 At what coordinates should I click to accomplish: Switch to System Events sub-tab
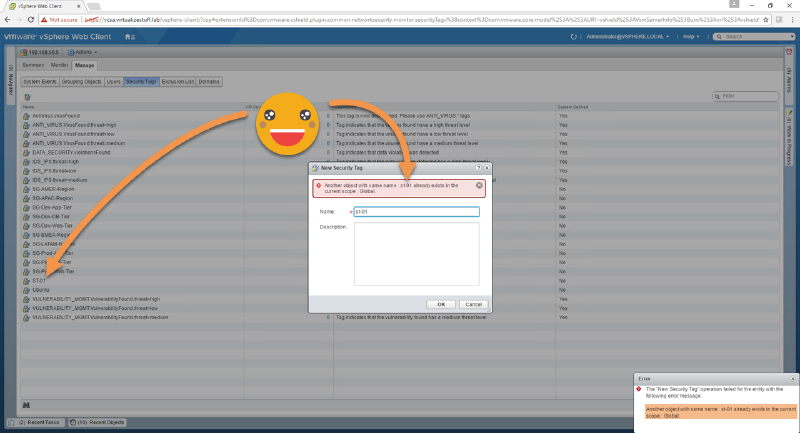tap(40, 82)
